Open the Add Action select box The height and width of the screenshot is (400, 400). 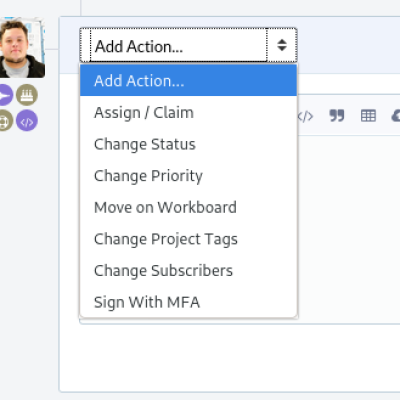tap(188, 45)
